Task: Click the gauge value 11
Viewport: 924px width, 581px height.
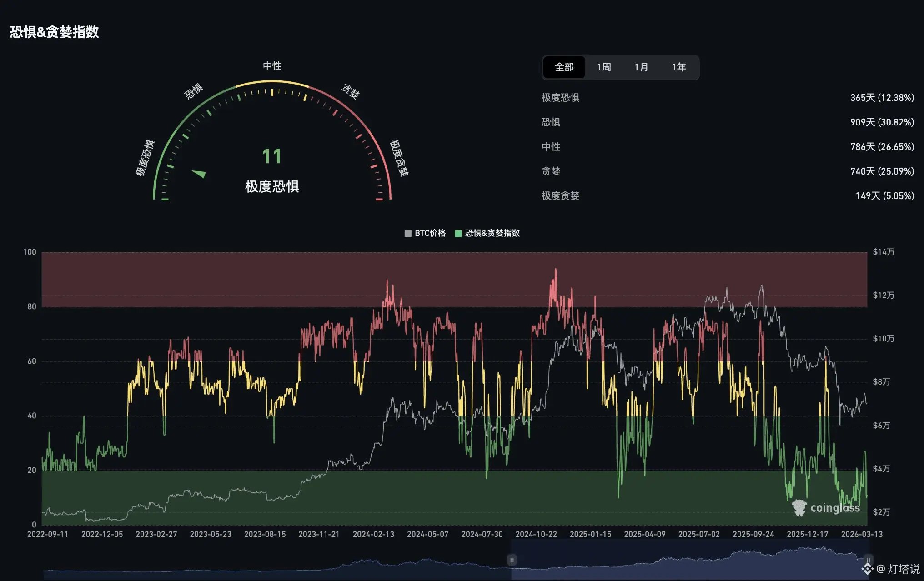Action: 272,157
